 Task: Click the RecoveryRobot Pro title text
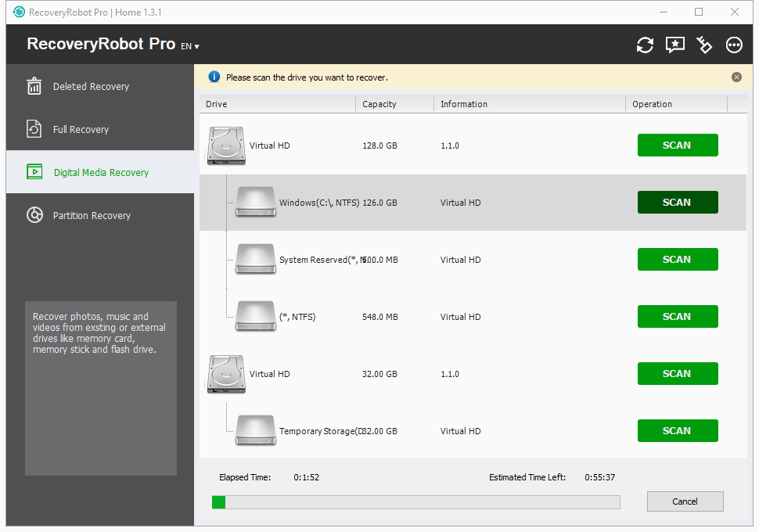click(101, 44)
